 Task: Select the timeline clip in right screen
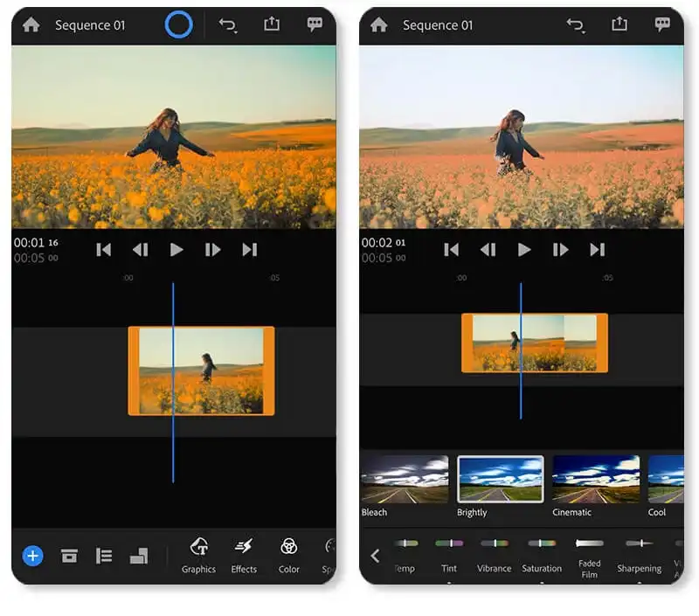[x=535, y=343]
